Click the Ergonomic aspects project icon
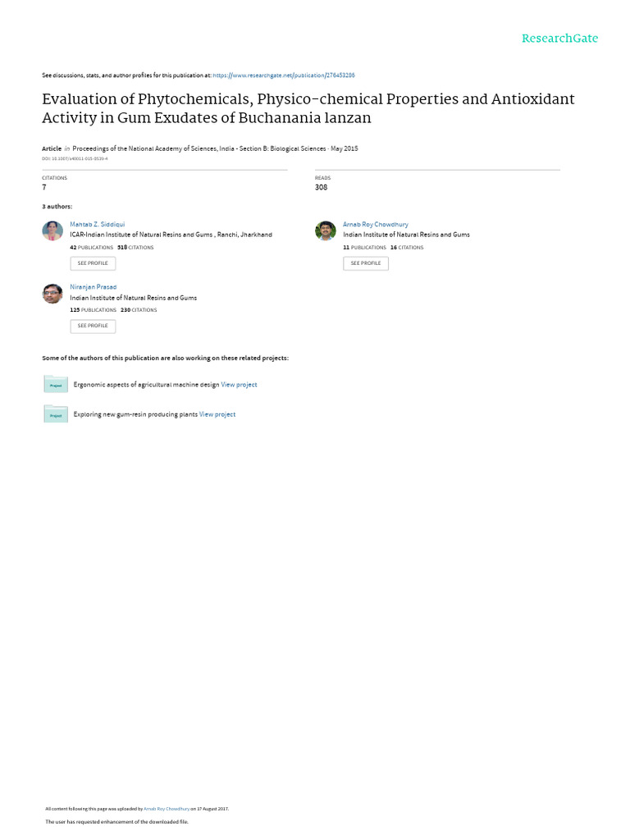630x840 pixels. 56,384
